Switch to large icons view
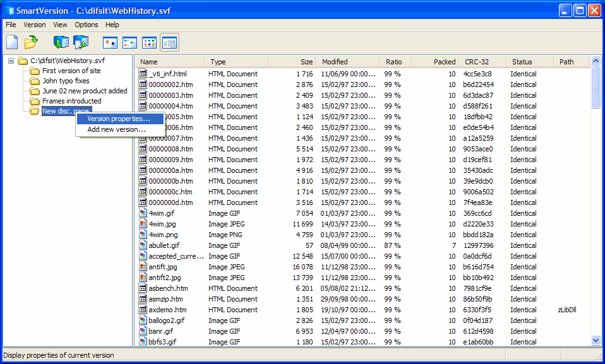Screen dimensions: 605x364 [x=110, y=42]
